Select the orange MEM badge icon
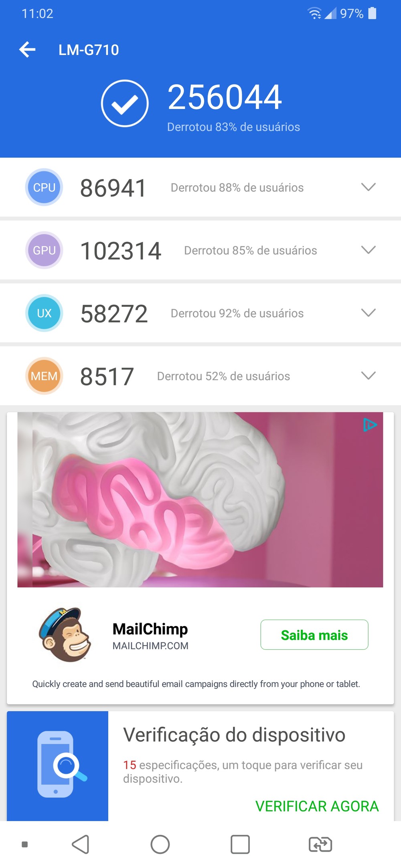Screen dimensions: 401x868 44,376
